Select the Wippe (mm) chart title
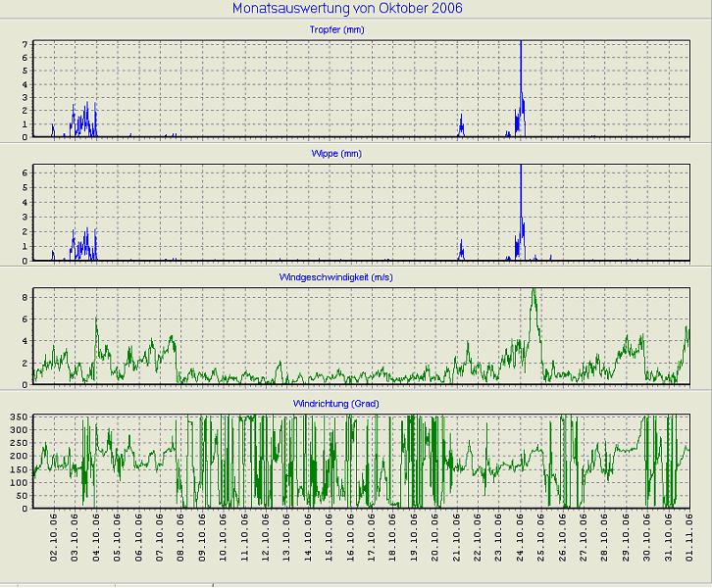The width and height of the screenshot is (712, 588). click(358, 154)
